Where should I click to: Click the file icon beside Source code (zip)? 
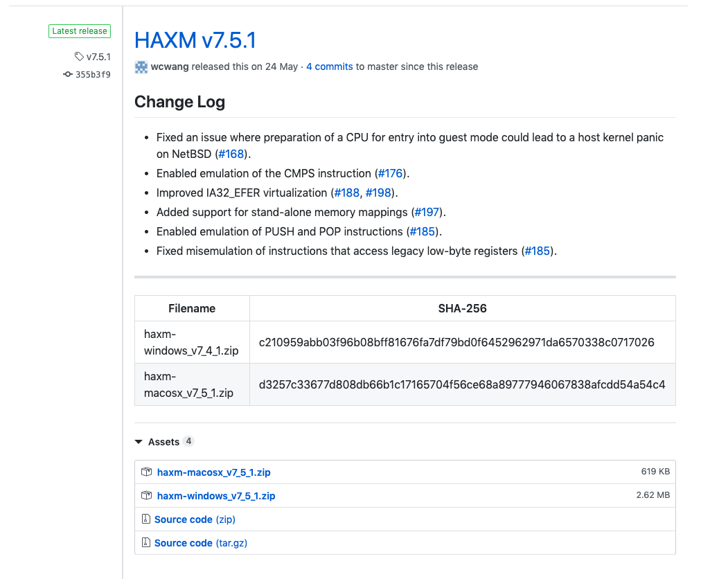[146, 519]
